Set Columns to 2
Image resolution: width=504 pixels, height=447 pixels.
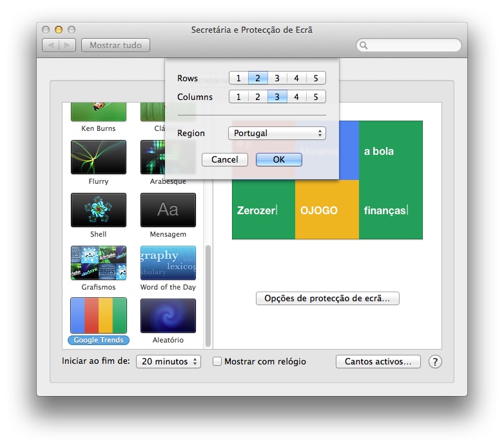click(258, 97)
